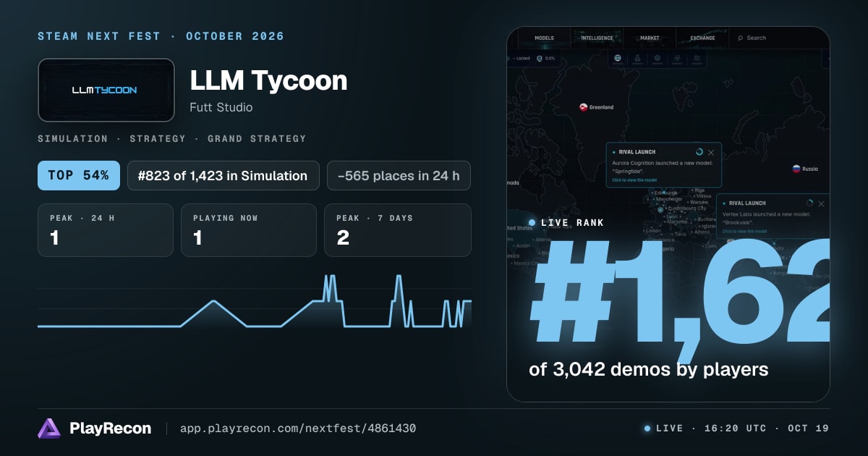Click the TOP 54% badge
Viewport: 868px width, 456px height.
[79, 175]
